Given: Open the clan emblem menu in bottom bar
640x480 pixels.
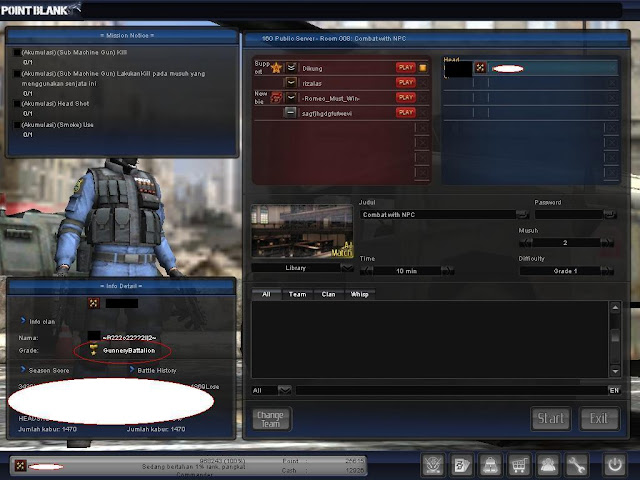Looking at the screenshot, I should pos(433,464).
